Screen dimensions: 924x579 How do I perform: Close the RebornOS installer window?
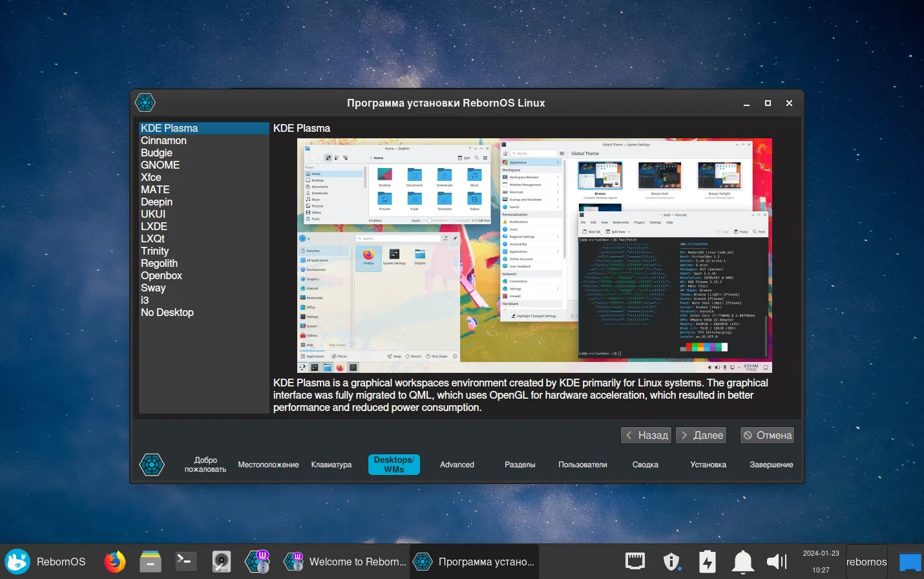(x=789, y=103)
